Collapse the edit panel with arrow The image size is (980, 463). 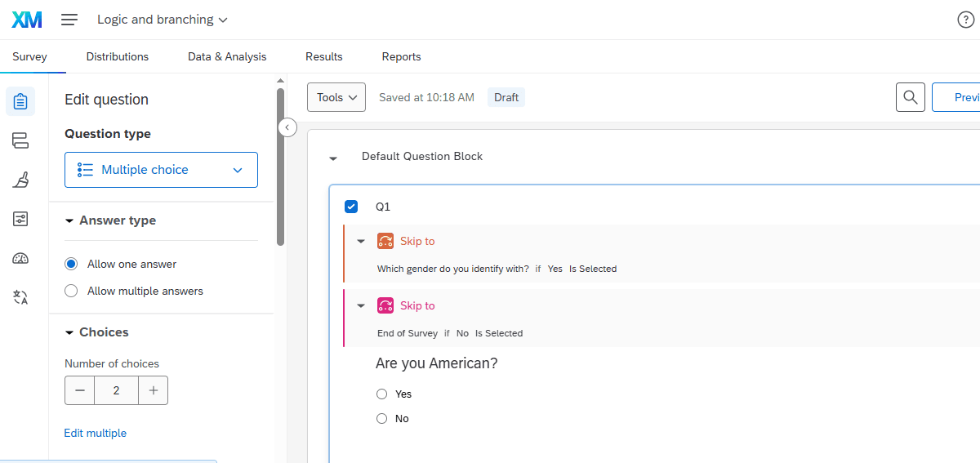(287, 127)
